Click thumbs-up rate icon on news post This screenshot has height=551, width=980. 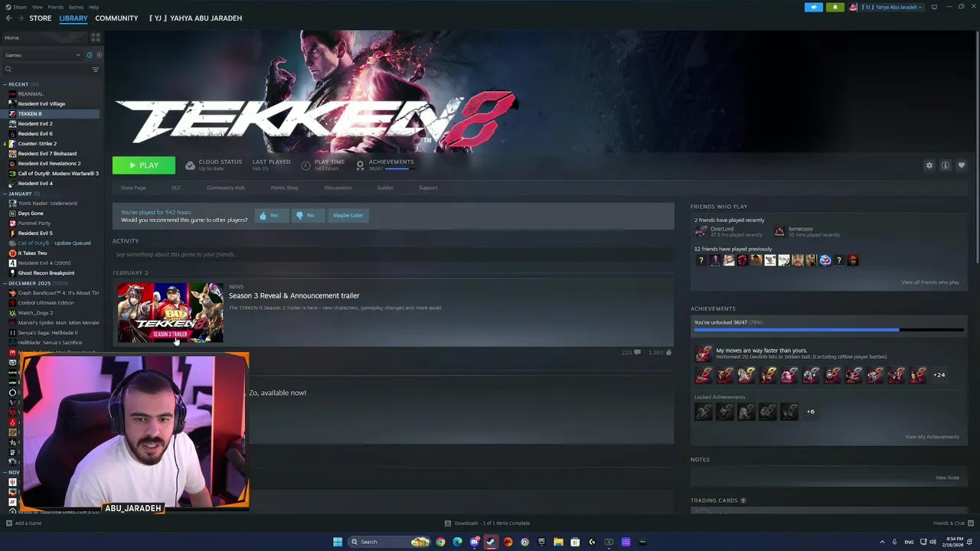668,352
